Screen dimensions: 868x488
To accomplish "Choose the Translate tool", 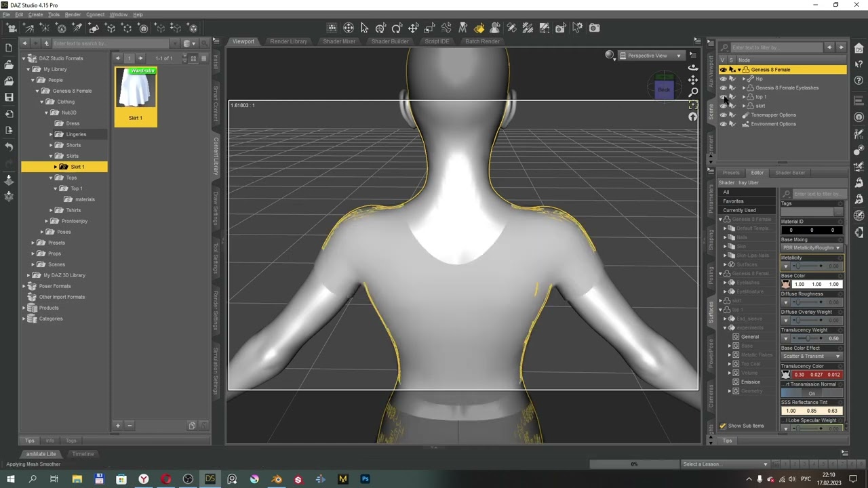I will coord(413,28).
